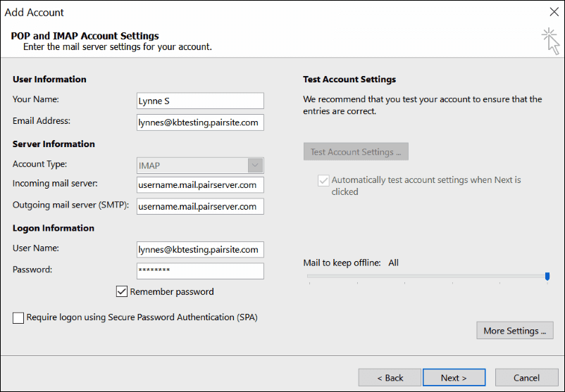The width and height of the screenshot is (565, 392).
Task: Go Back to the previous step
Action: [390, 378]
